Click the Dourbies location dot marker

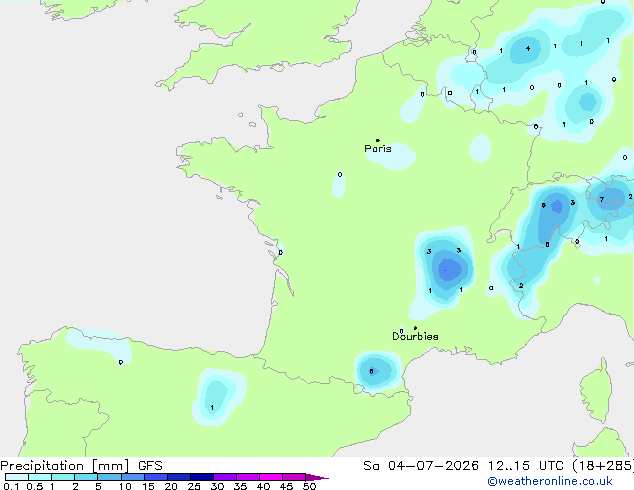click(x=415, y=328)
